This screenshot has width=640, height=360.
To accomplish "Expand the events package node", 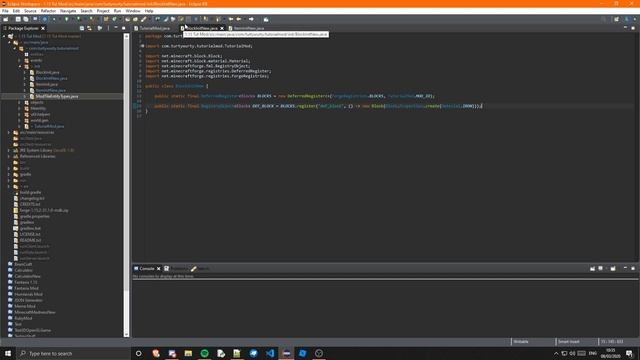I will (x=20, y=60).
